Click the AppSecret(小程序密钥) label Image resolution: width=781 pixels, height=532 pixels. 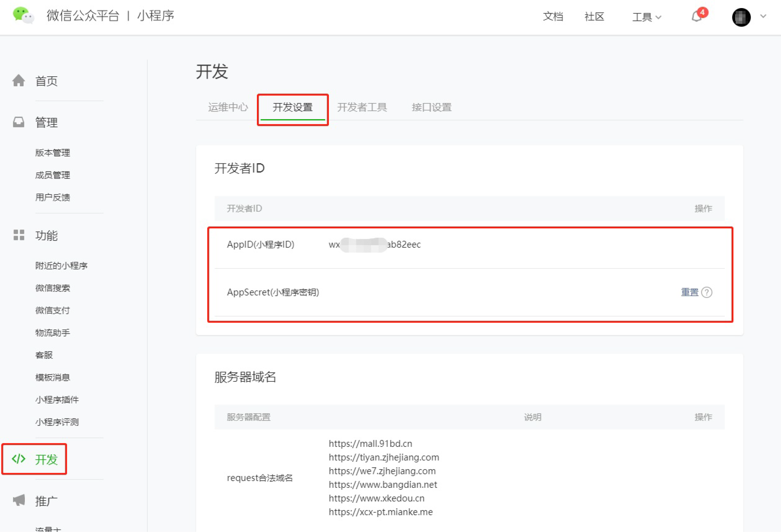coord(273,292)
